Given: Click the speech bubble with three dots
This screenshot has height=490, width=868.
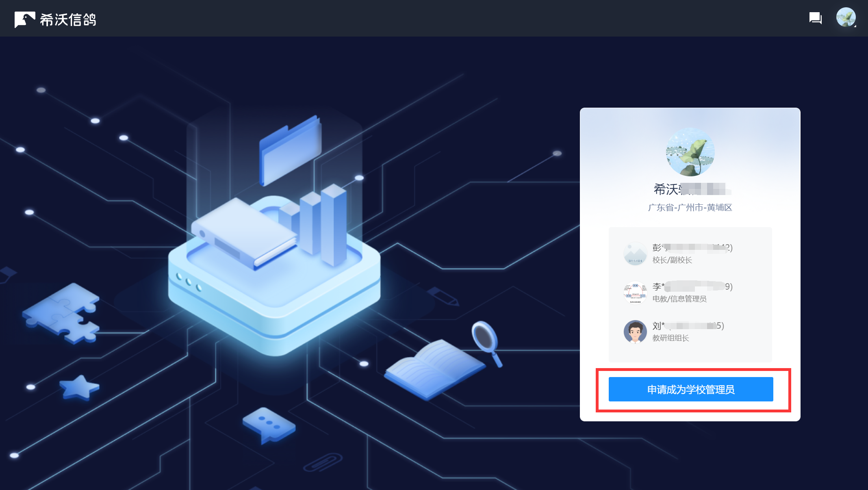Looking at the screenshot, I should pyautogui.click(x=269, y=425).
